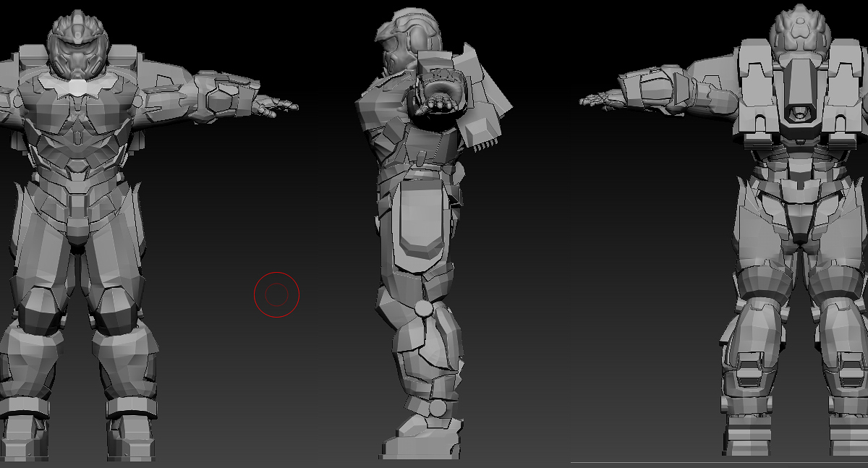Click the round knee joint on side-view model
Viewport: 868px width, 468px height.
(424, 310)
